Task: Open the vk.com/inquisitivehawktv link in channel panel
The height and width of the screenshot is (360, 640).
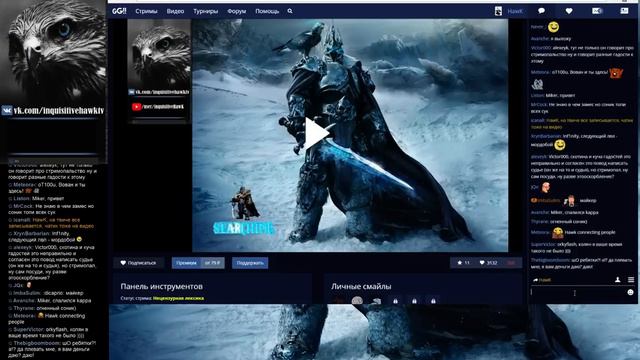Action: (x=162, y=92)
